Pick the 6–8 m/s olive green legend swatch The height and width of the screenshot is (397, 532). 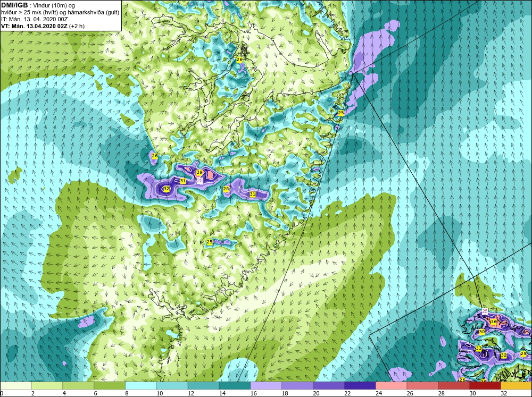click(x=110, y=385)
